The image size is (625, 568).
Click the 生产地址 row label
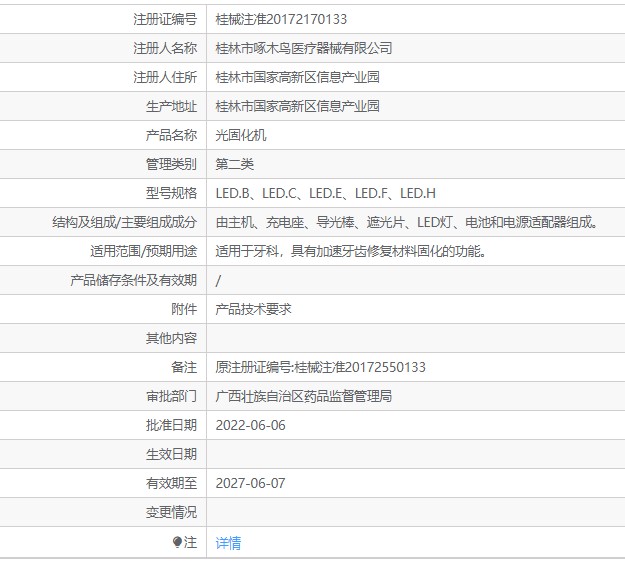[171, 106]
